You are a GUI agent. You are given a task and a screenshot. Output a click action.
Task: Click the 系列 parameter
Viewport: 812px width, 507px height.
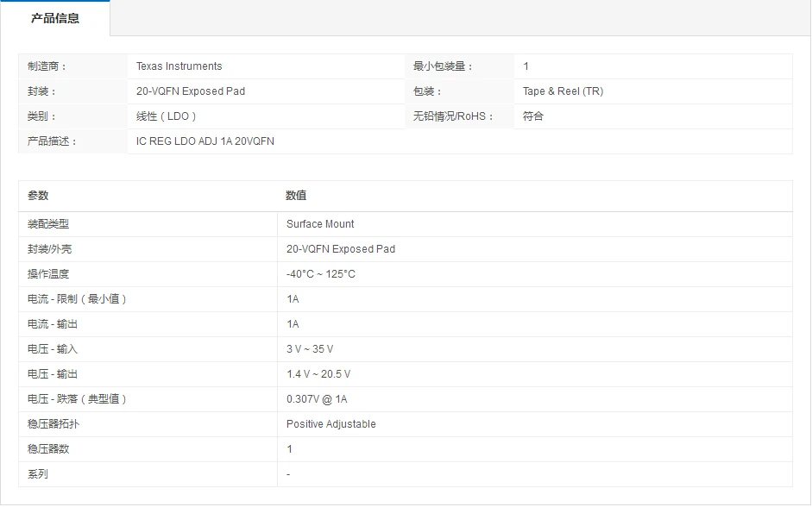(x=38, y=474)
